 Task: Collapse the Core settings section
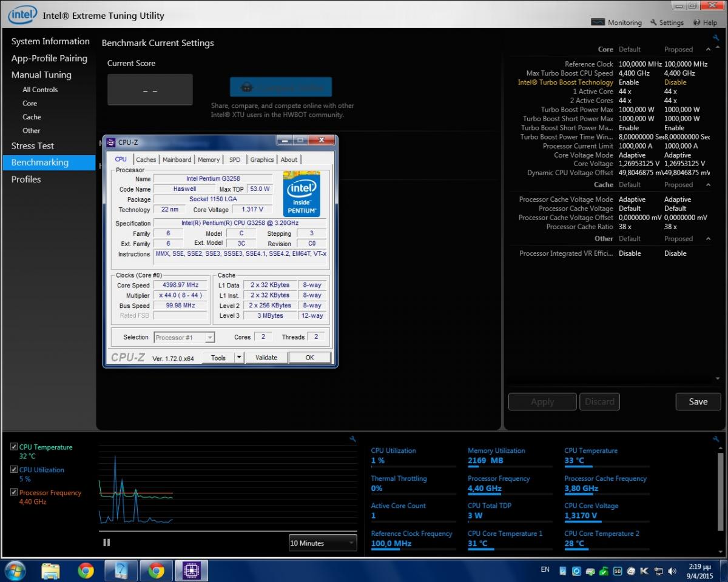coord(708,49)
